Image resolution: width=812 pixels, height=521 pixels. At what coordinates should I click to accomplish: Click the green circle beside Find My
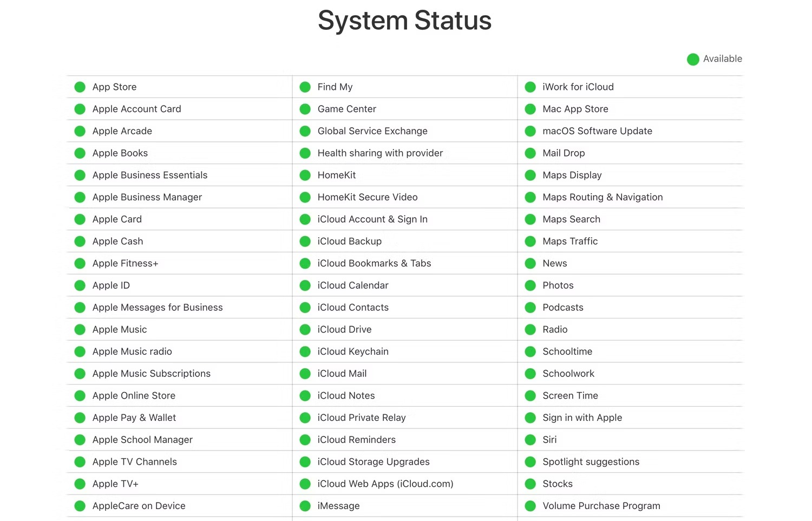pos(305,87)
